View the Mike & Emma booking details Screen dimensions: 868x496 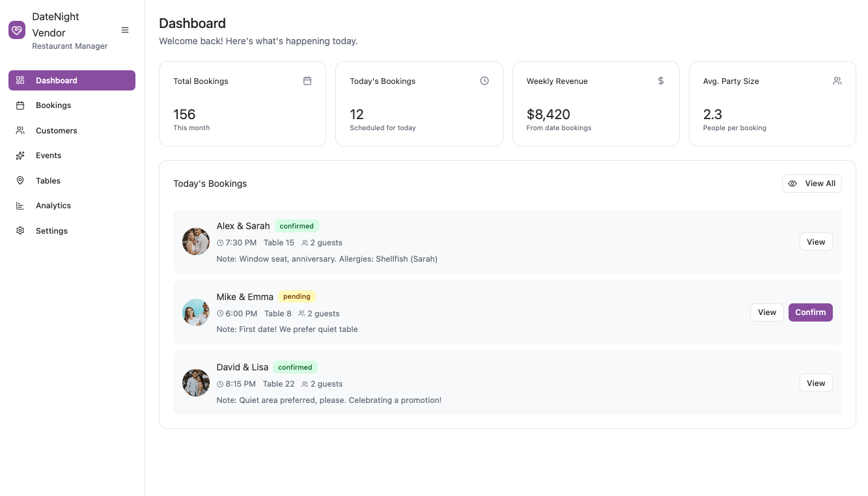tap(766, 312)
